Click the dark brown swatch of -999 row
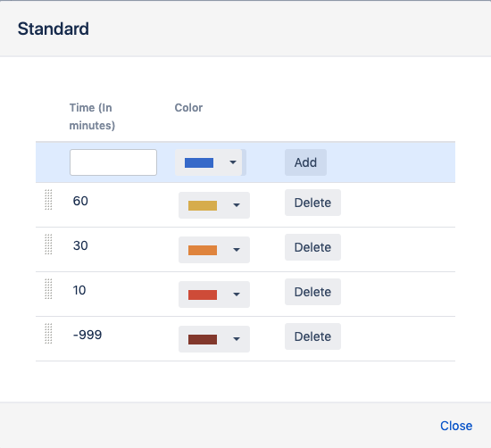 tap(203, 340)
